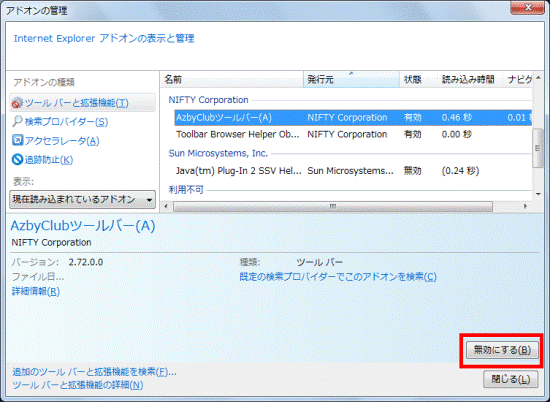Sort by the 発行元 column header
Image resolution: width=550 pixels, height=402 pixels.
(x=351, y=79)
